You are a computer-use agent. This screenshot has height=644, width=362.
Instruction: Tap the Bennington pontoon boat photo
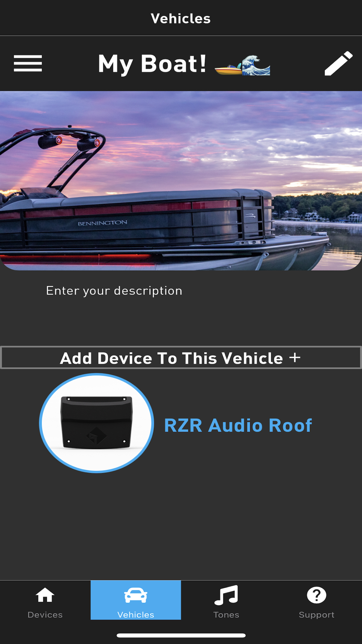181,181
